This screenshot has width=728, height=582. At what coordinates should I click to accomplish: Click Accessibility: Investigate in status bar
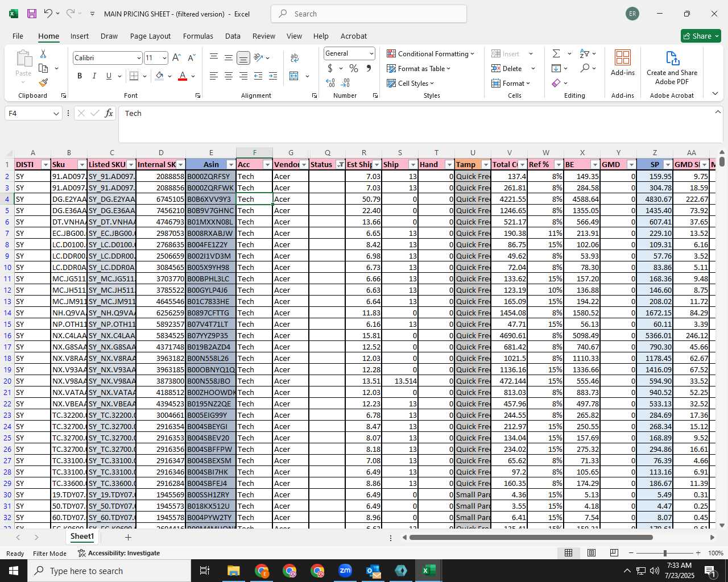click(119, 553)
